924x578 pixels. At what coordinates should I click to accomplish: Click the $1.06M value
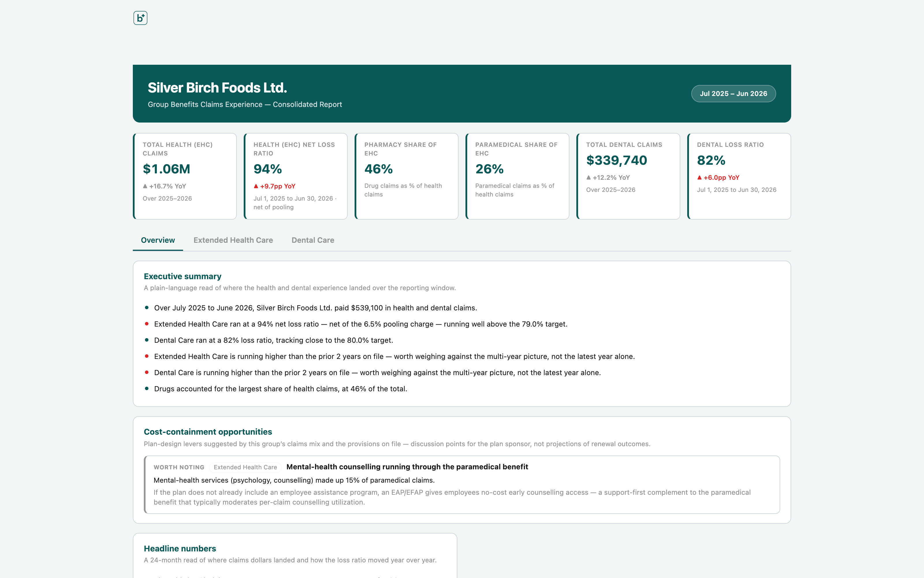(x=167, y=169)
